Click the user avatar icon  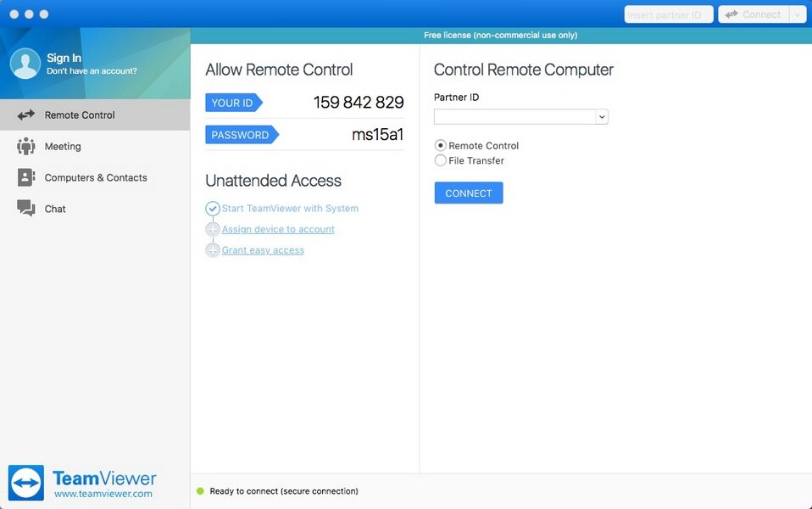25,64
